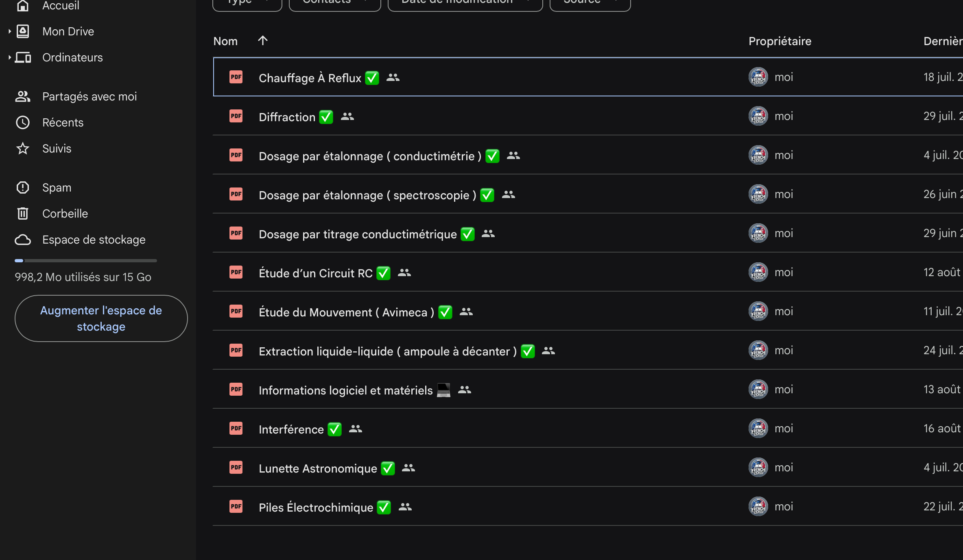Click the Spam icon in sidebar

[x=23, y=187]
